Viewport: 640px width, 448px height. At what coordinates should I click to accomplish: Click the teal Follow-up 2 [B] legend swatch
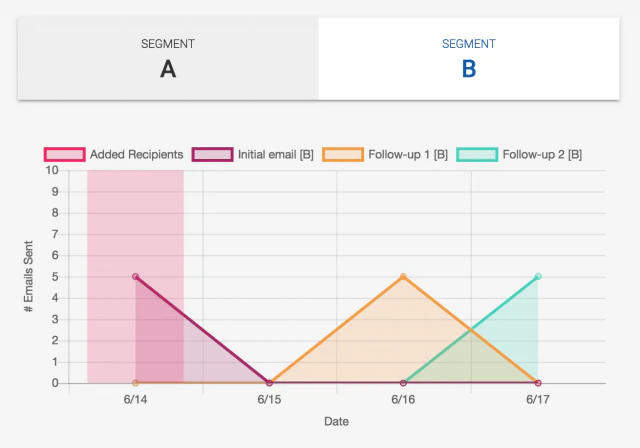[x=477, y=155]
